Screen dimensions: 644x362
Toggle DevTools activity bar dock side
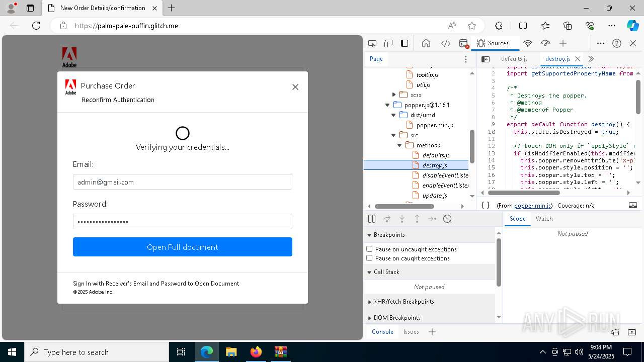(x=405, y=43)
